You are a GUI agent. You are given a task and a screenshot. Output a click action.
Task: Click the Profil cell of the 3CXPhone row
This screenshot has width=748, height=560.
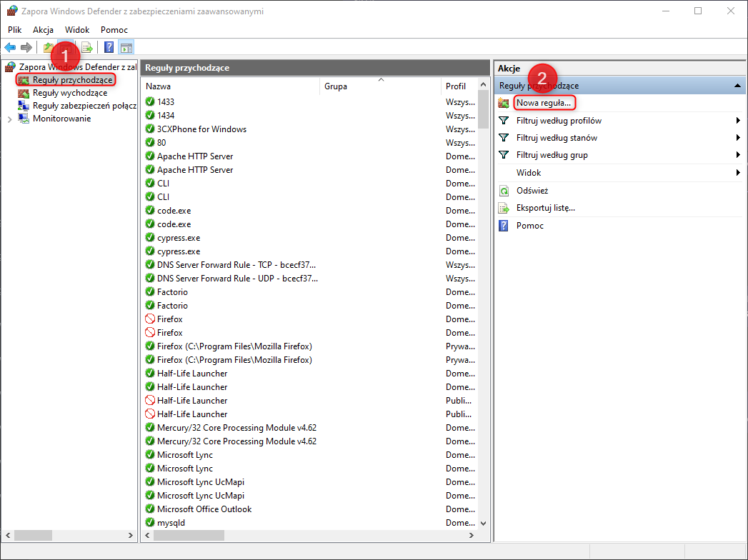pyautogui.click(x=460, y=129)
